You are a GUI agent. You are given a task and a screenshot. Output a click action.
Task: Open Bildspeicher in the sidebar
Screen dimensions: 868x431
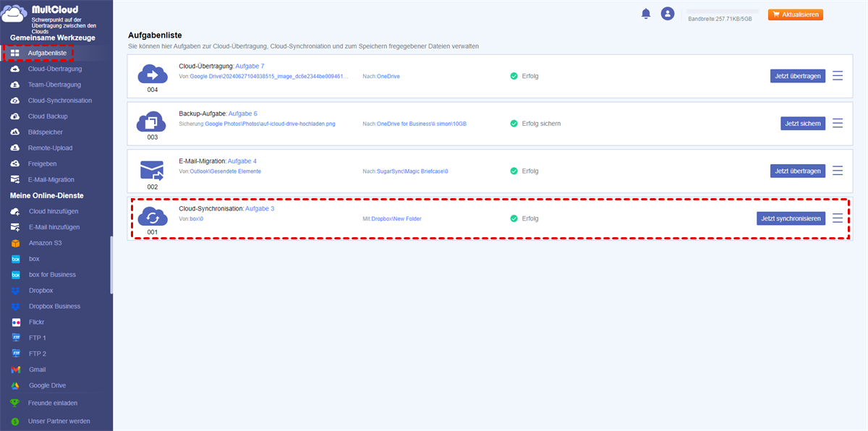pos(46,132)
